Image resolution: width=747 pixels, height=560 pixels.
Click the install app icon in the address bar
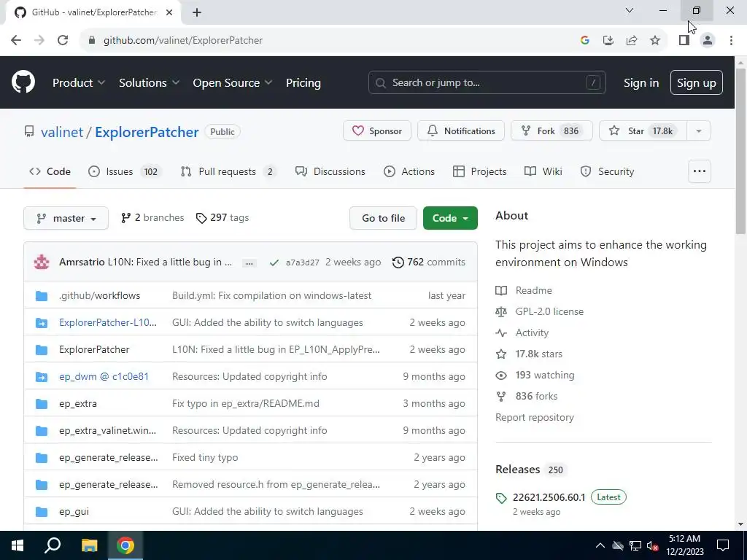pyautogui.click(x=608, y=41)
